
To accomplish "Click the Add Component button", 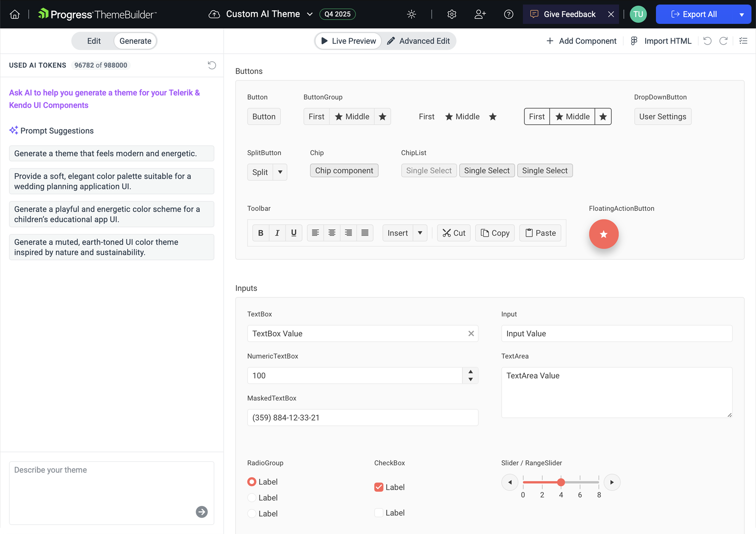I will click(x=581, y=41).
